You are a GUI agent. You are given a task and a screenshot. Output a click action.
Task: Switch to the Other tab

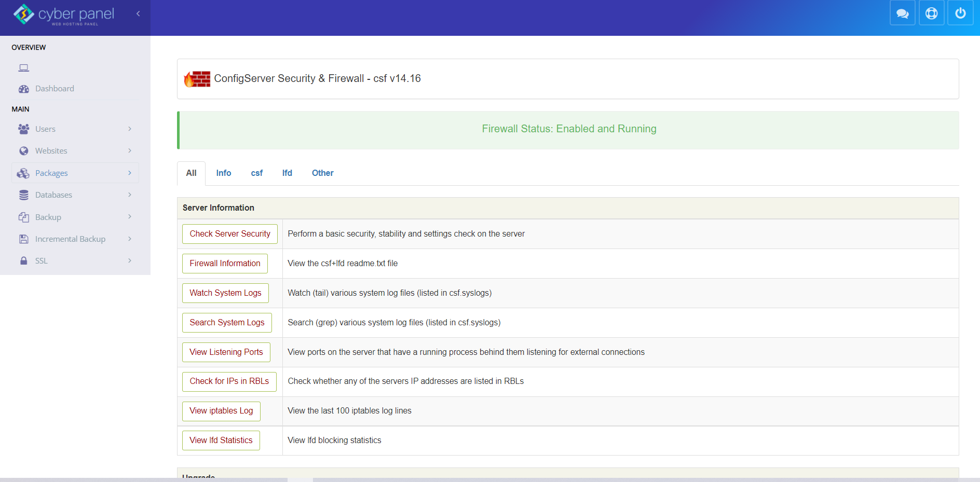323,173
